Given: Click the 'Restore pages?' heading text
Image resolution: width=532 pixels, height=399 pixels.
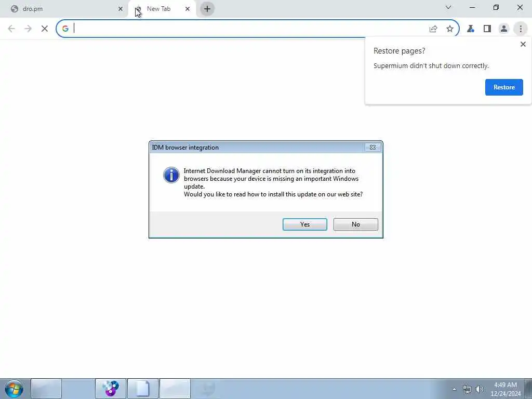Looking at the screenshot, I should coord(399,51).
